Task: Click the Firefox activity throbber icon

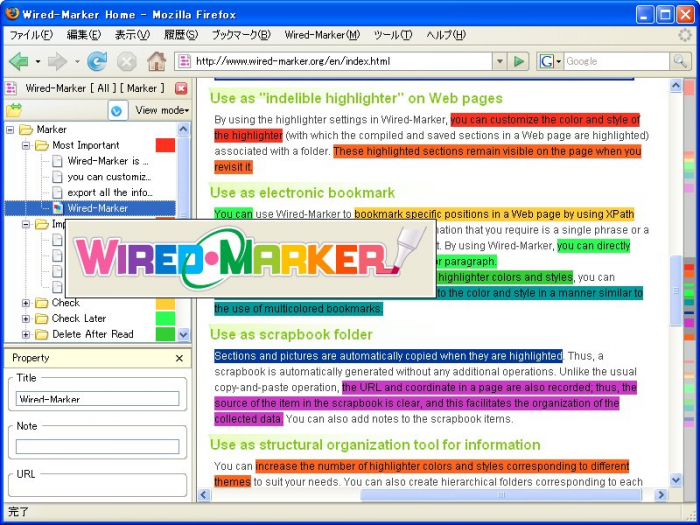Action: click(x=684, y=35)
